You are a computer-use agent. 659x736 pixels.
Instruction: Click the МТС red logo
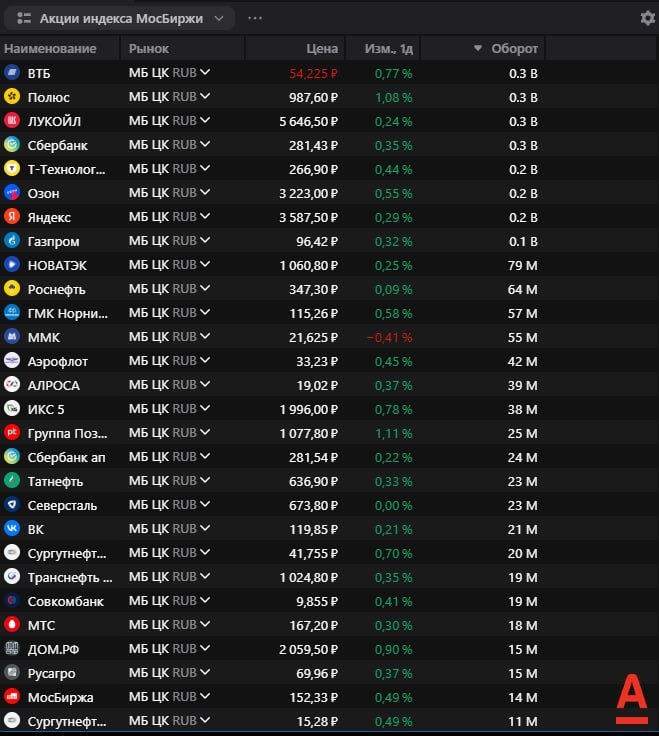pyautogui.click(x=12, y=624)
